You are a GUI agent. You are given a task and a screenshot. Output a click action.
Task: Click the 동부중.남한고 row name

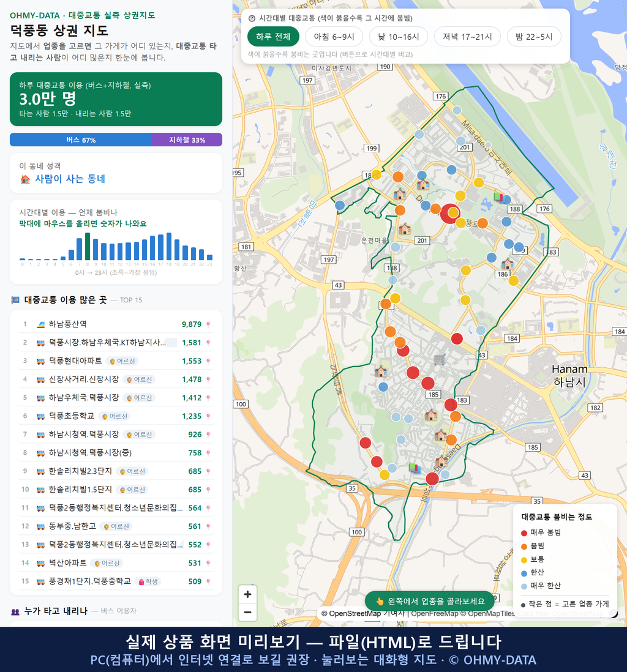[x=72, y=526]
